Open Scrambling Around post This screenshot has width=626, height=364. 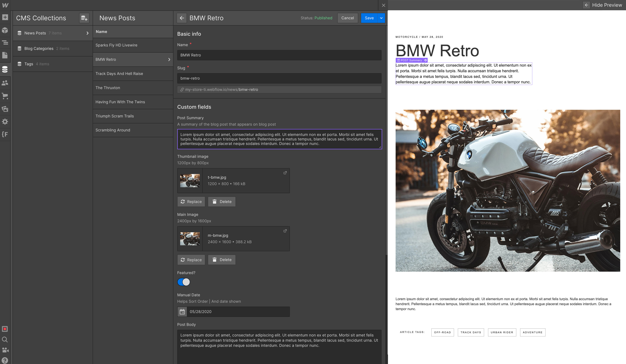click(x=133, y=130)
